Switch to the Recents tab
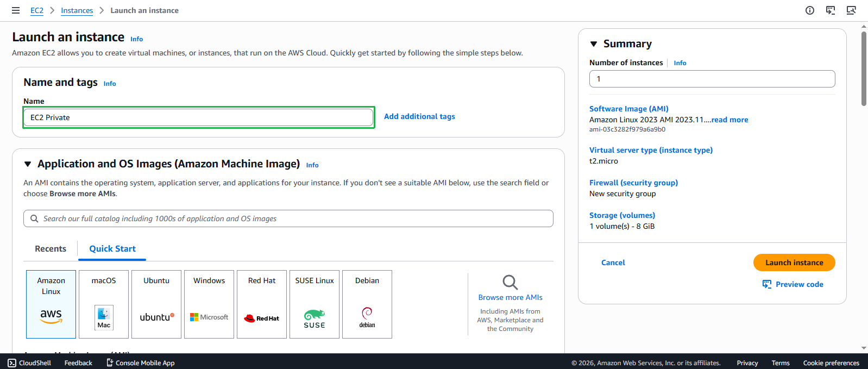Screen dimensions: 868x369 (x=51, y=249)
